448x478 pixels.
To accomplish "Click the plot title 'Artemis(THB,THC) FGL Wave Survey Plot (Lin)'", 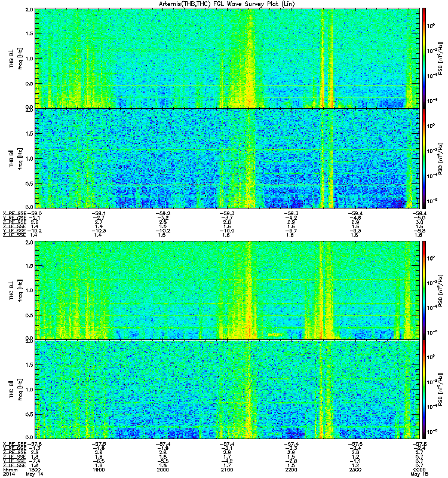I will [x=226, y=4].
